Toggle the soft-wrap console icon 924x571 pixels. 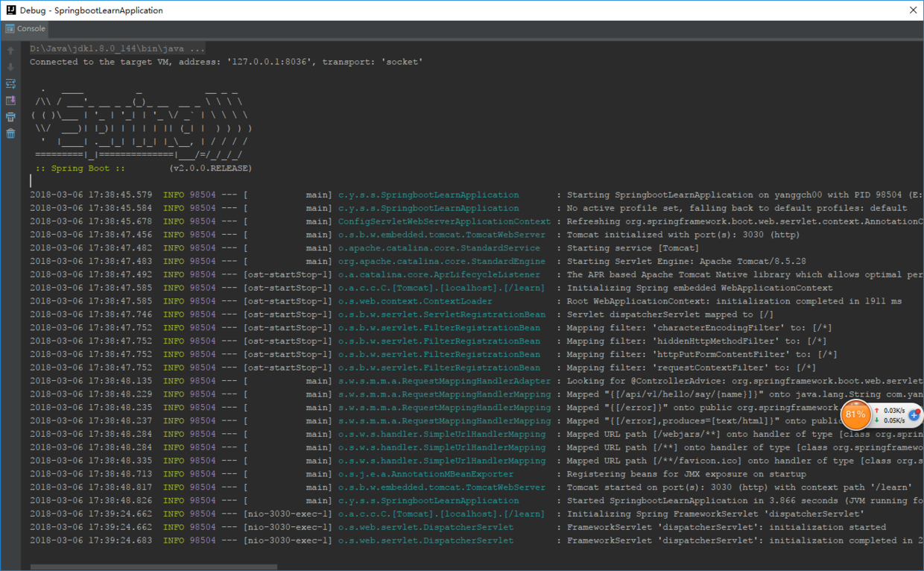[10, 84]
